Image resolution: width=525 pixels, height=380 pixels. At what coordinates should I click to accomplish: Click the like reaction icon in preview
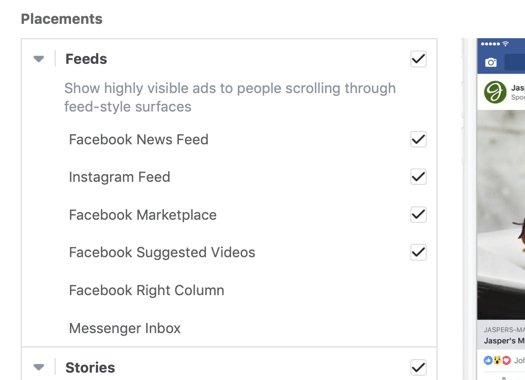pos(488,360)
